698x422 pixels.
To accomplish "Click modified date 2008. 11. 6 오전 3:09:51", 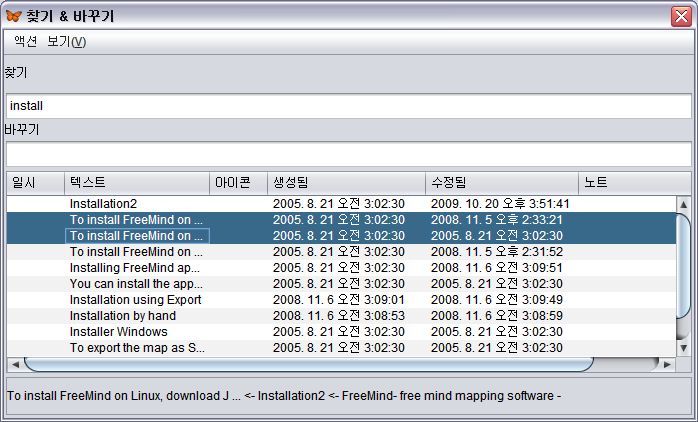I will [496, 268].
